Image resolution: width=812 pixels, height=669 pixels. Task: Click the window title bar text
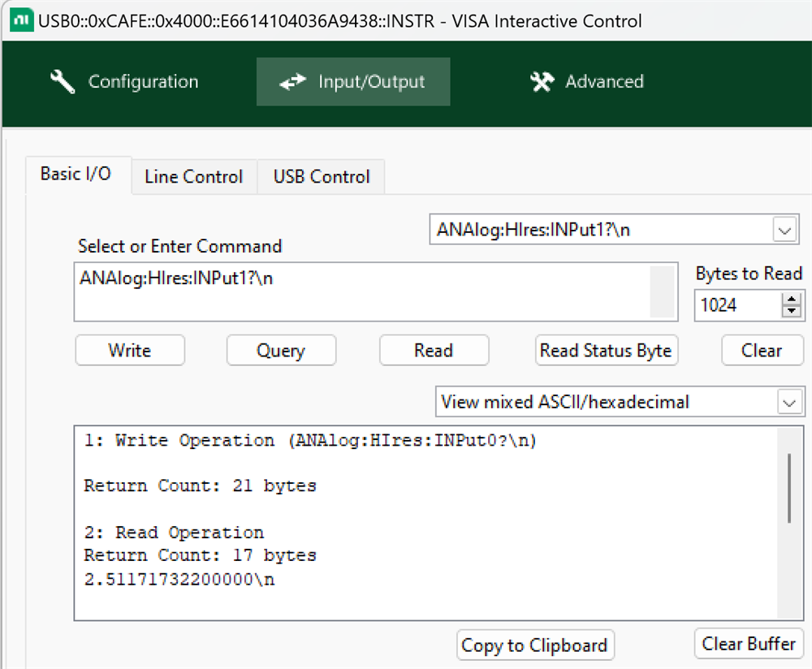point(339,21)
